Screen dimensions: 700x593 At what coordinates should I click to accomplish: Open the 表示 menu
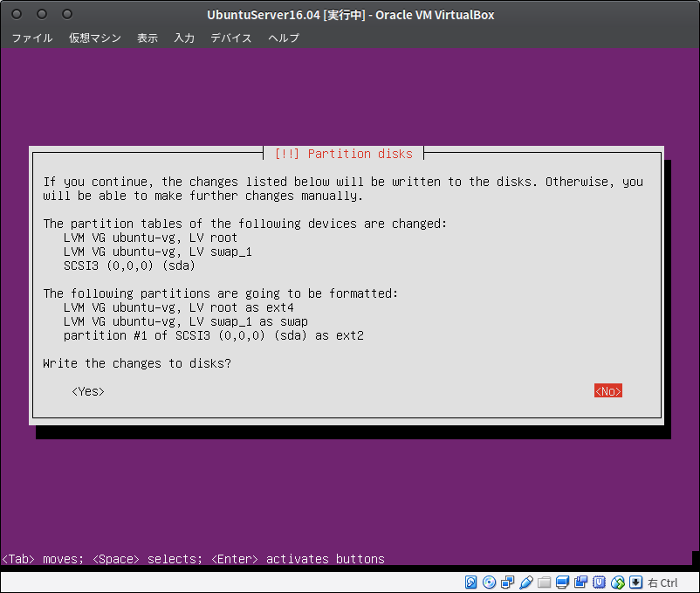[x=148, y=38]
